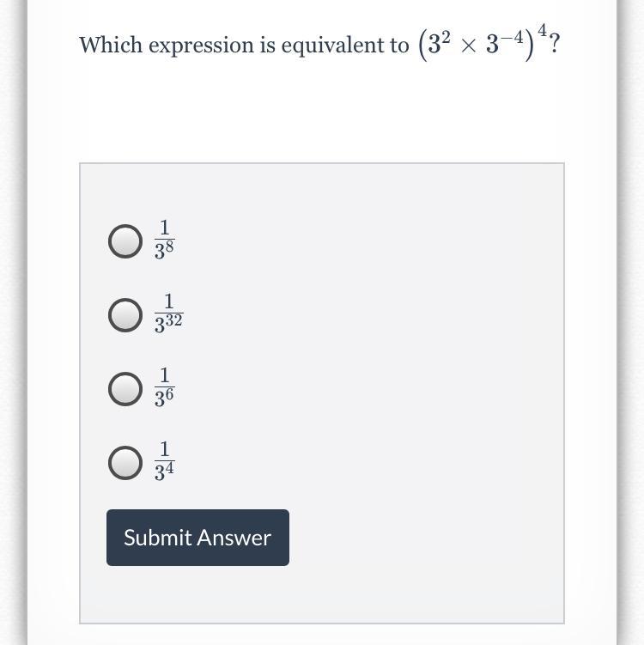Click the 3^-4 term in the question expression

pos(504,44)
